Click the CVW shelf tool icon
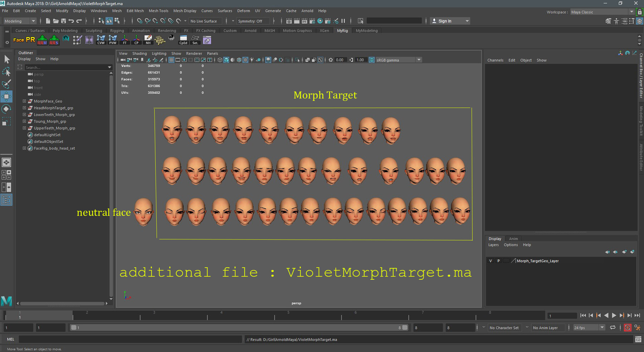644x352 pixels. click(101, 40)
